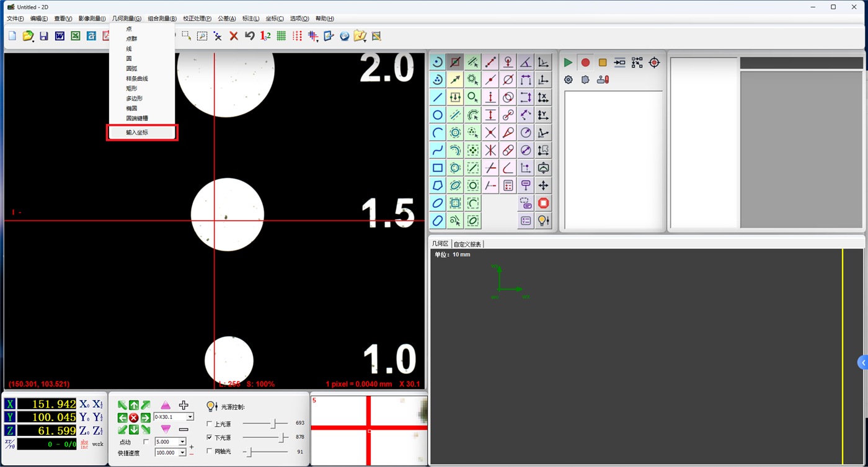Image resolution: width=868 pixels, height=467 pixels.
Task: Select the polygon tool in the palette
Action: tap(438, 185)
